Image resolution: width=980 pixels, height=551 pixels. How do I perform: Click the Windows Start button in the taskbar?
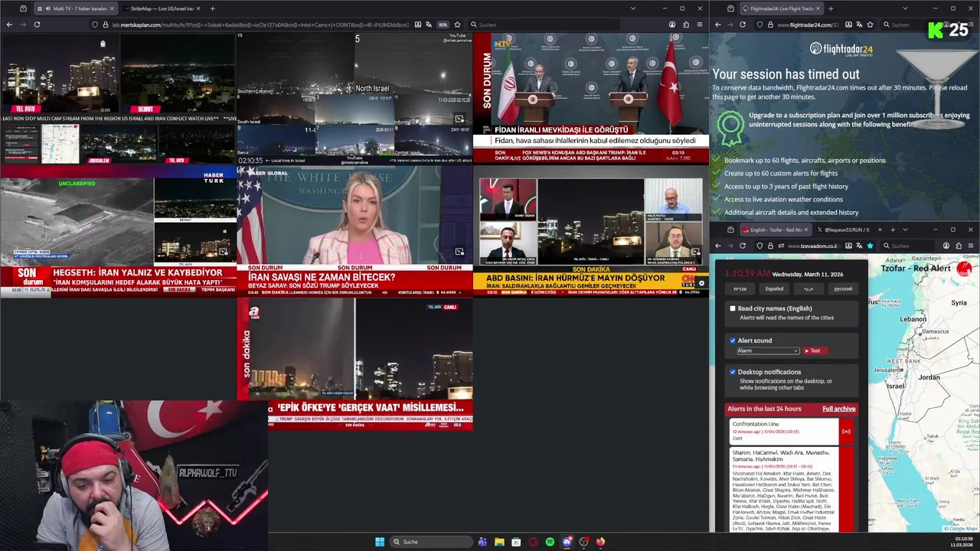pos(380,542)
